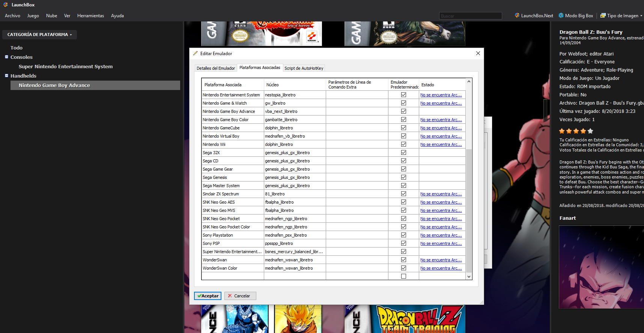Click the ppsspp_libretro core cell
The height and width of the screenshot is (333, 644).
pyautogui.click(x=295, y=243)
